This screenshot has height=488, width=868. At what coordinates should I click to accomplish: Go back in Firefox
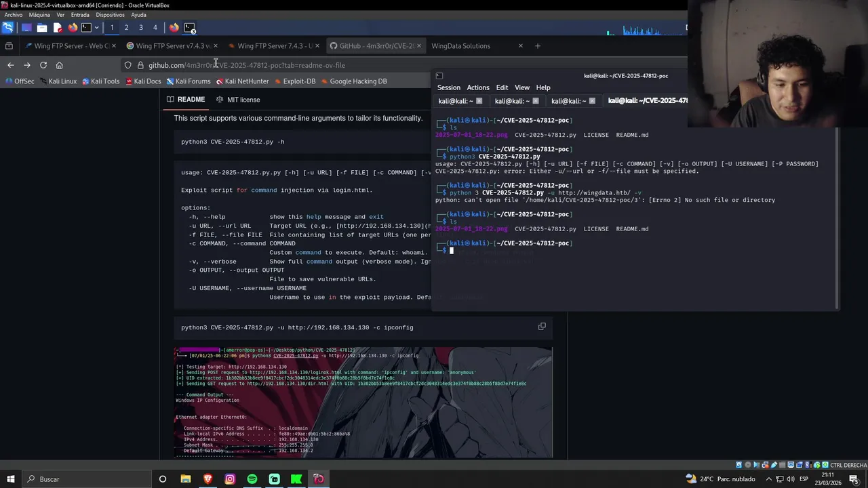(x=10, y=65)
